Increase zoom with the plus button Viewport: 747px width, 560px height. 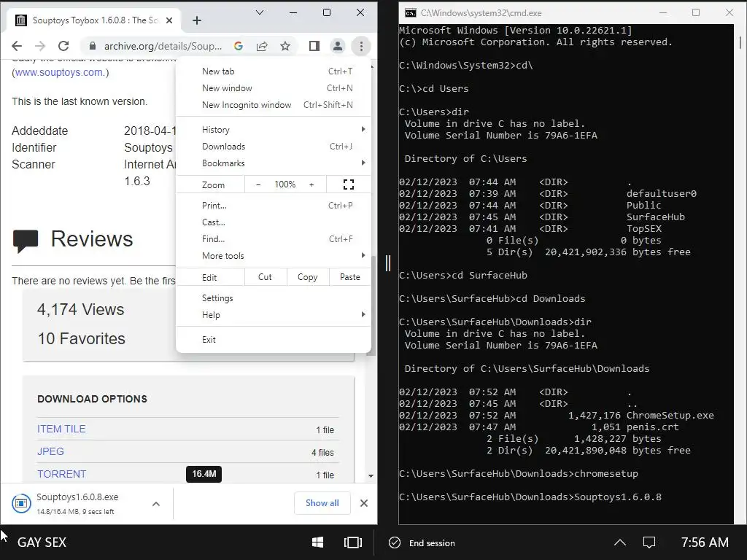coord(311,184)
